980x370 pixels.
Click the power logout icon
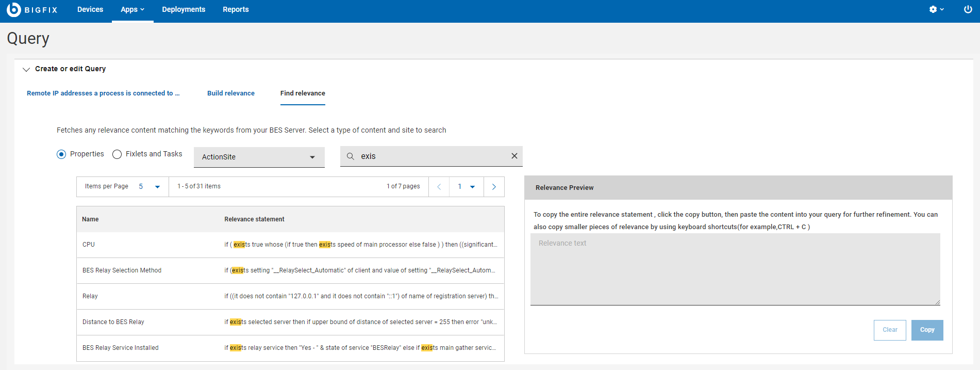point(968,10)
